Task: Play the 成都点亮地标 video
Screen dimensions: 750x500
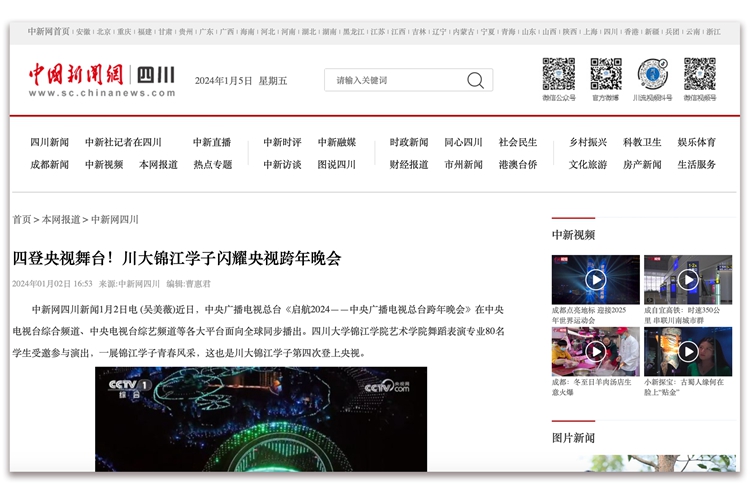Action: point(596,279)
